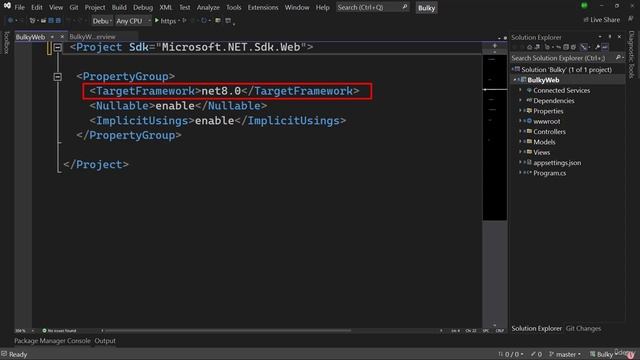The width and height of the screenshot is (640, 360).
Task: Open the vertical Toolbox side tab
Action: [x=6, y=42]
